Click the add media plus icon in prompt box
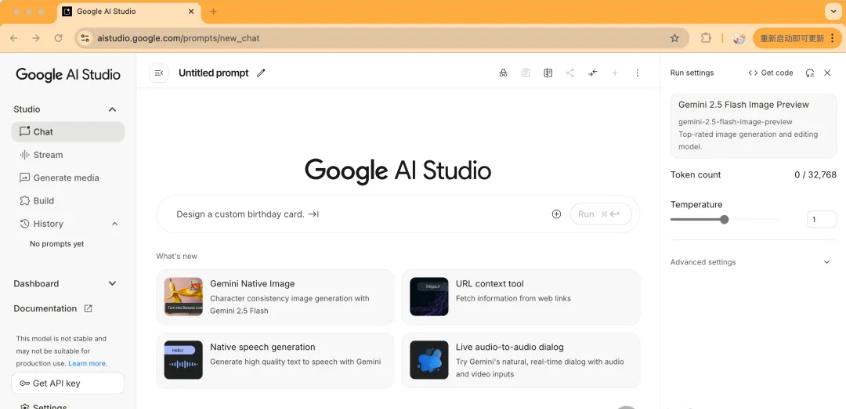846x409 pixels. pos(556,214)
